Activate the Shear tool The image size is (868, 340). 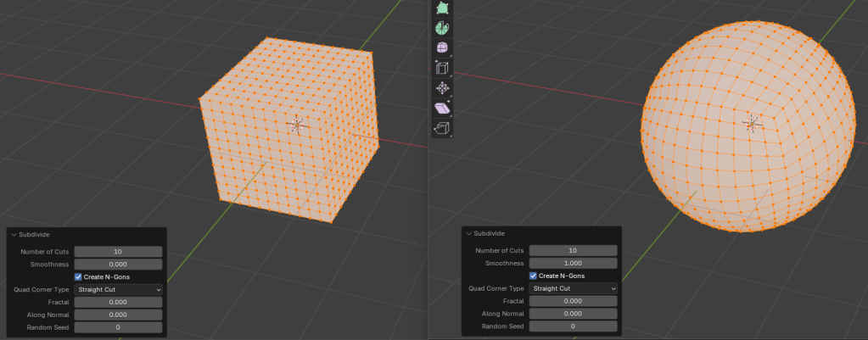click(442, 109)
